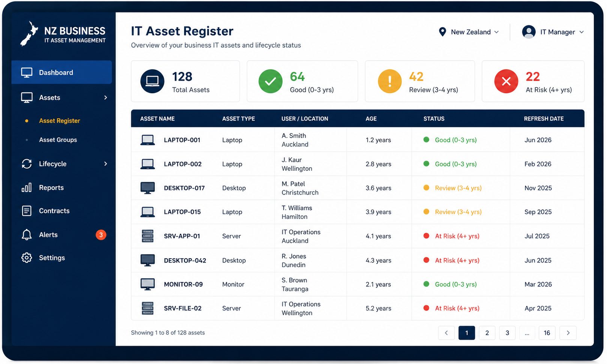Click the location pin icon
The image size is (607, 364).
tap(442, 32)
